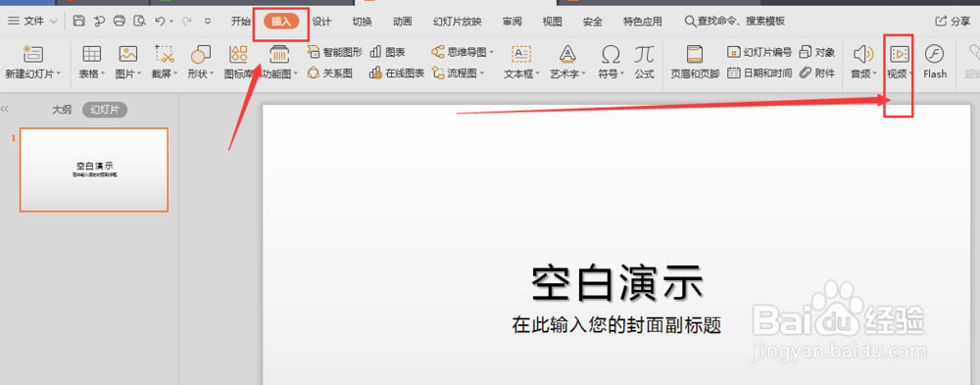Open the 审阅 tab

[x=512, y=22]
